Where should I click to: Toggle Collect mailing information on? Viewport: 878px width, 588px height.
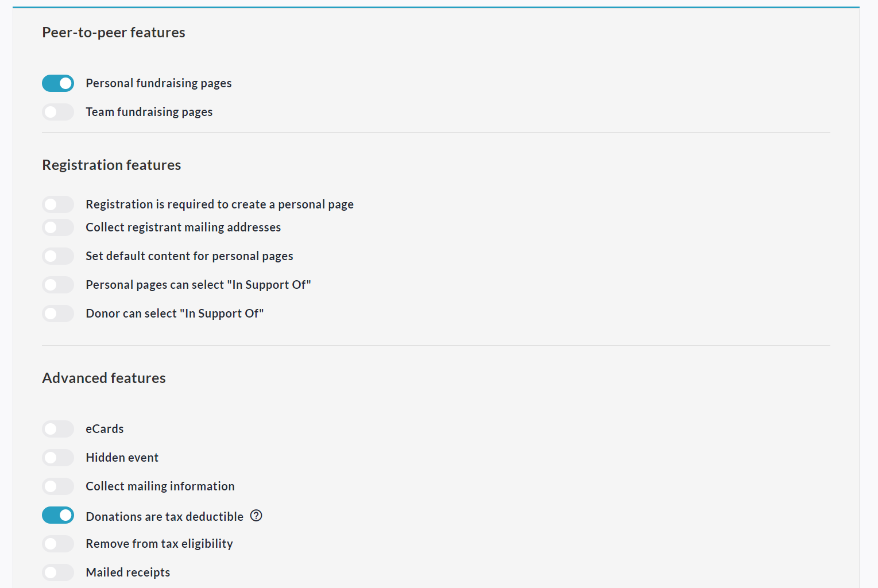point(58,486)
